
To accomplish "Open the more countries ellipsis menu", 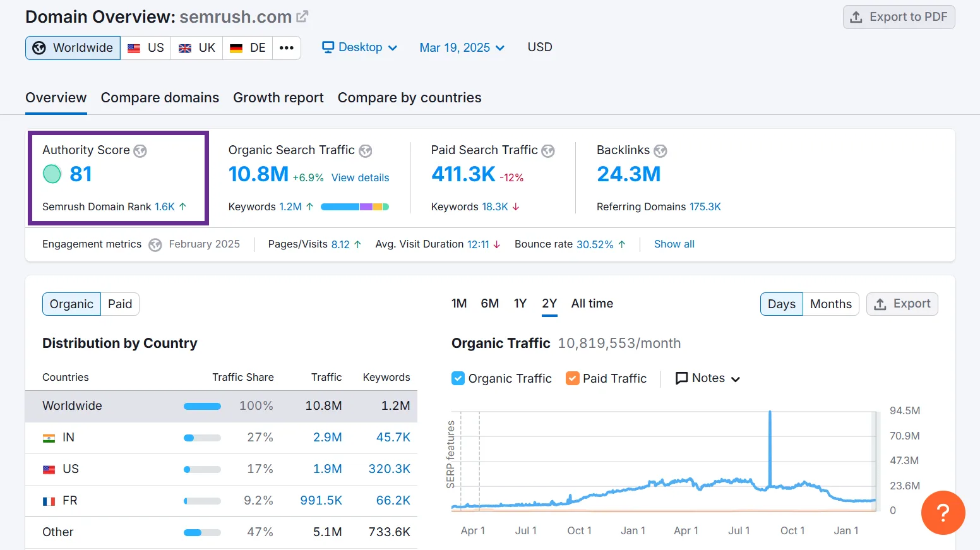I will tap(287, 48).
